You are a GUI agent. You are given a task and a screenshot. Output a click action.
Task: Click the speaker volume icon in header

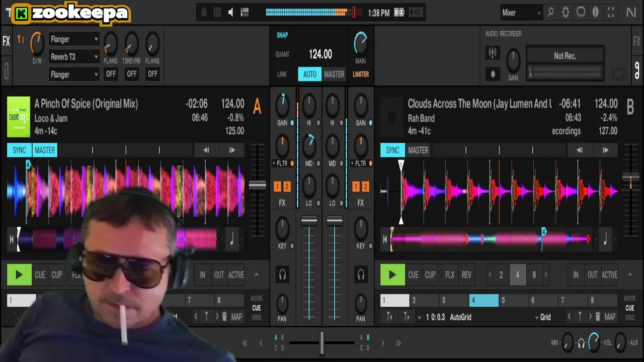tap(230, 13)
